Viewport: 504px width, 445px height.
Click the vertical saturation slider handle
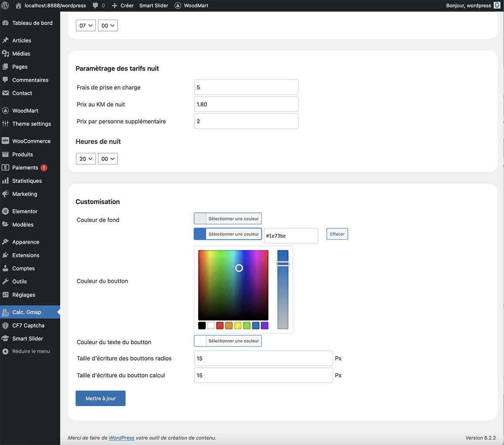[x=283, y=264]
